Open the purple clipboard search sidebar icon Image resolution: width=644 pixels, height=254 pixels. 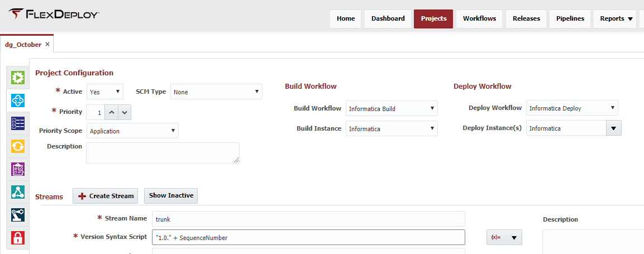coord(18,169)
